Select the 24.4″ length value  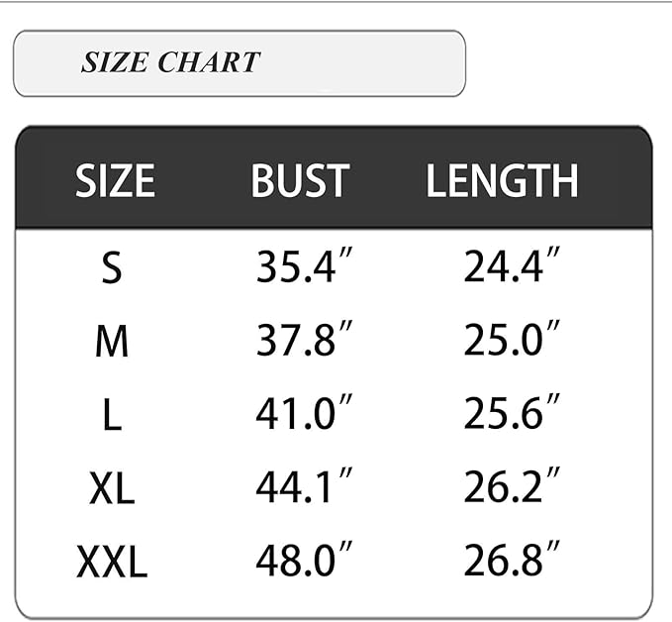coord(513,266)
